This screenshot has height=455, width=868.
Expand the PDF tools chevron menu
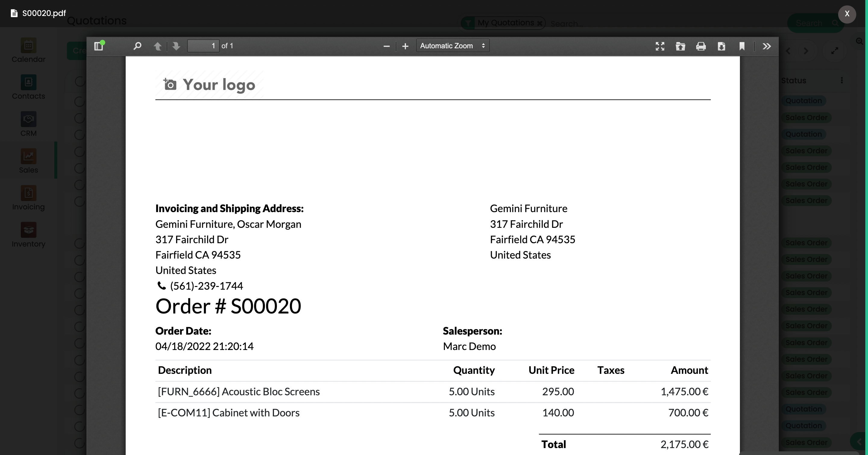766,46
